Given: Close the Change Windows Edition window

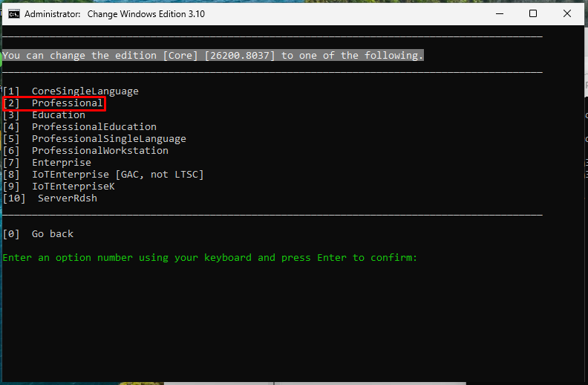Looking at the screenshot, I should tap(567, 14).
